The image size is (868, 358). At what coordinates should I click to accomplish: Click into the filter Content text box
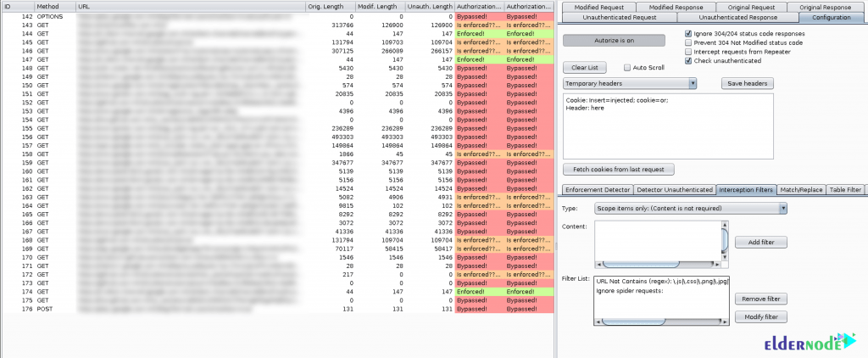point(657,240)
